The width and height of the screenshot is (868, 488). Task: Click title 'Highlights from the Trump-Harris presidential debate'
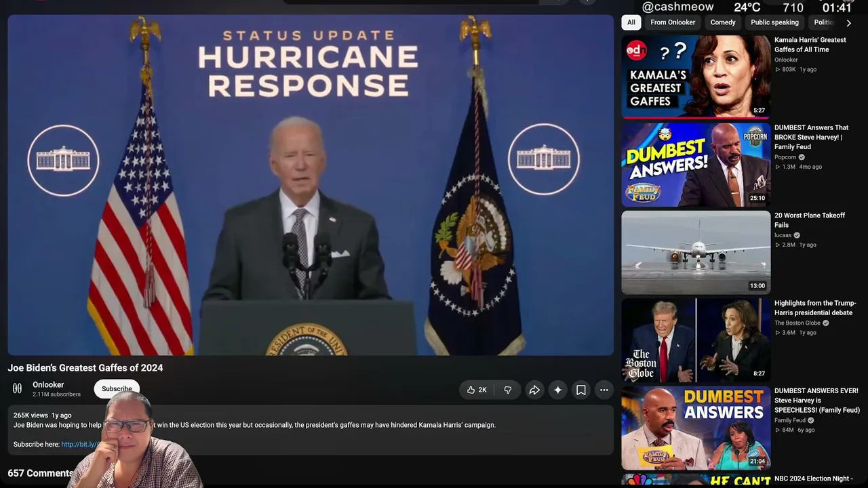[815, 308]
